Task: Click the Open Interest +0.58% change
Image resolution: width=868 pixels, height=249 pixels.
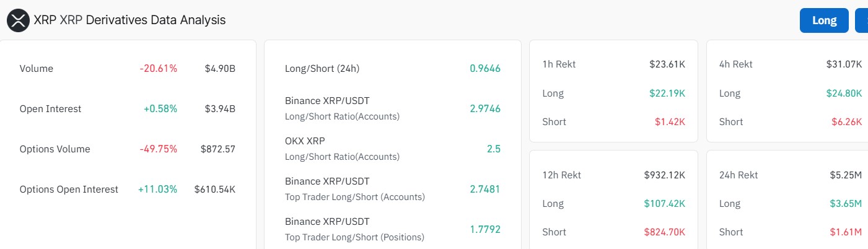Action: click(160, 109)
